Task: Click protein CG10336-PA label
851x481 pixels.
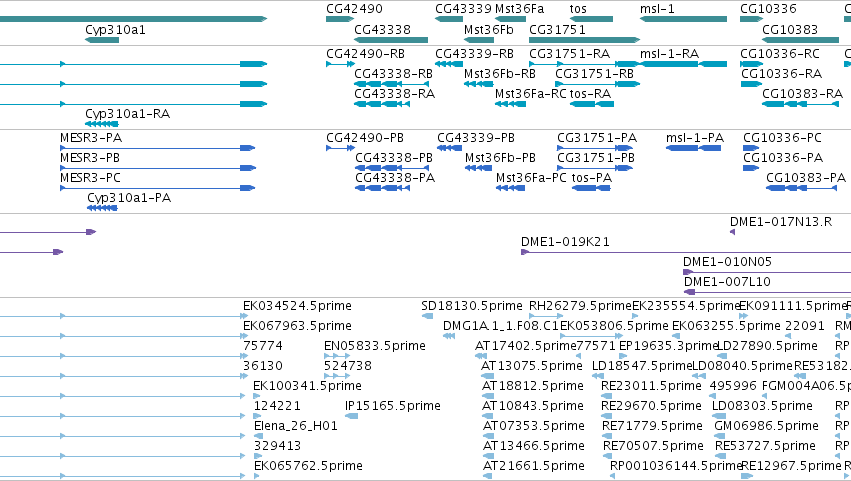Action: pos(783,158)
